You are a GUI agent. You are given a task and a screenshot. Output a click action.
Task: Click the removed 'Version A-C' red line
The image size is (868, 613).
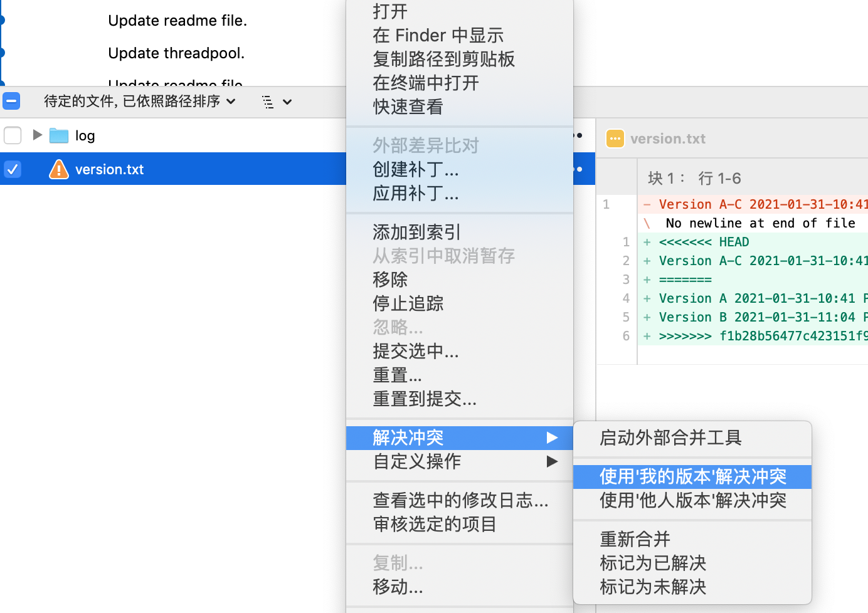point(753,204)
